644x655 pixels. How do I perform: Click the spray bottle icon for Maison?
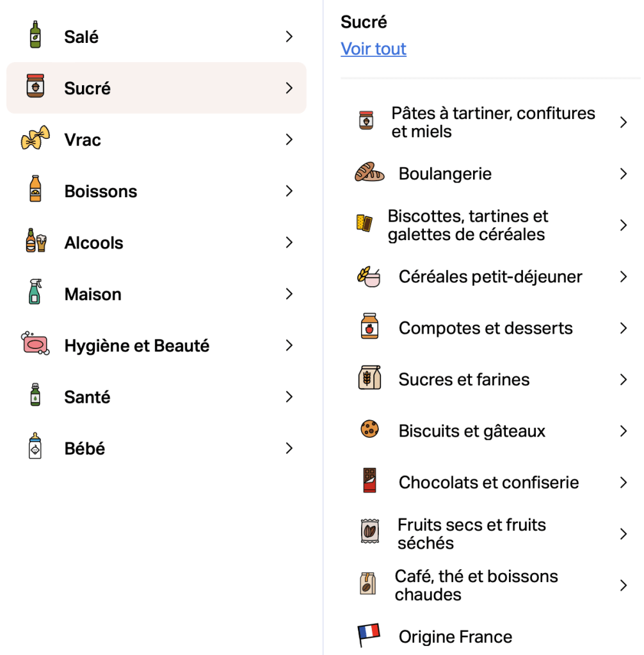pos(35,293)
